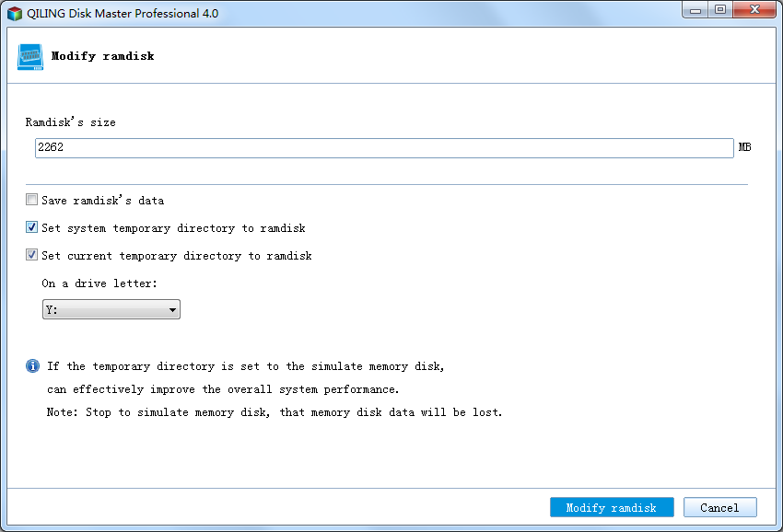The image size is (783, 532).
Task: Click the 'Ramdisk's size' label
Action: [70, 122]
